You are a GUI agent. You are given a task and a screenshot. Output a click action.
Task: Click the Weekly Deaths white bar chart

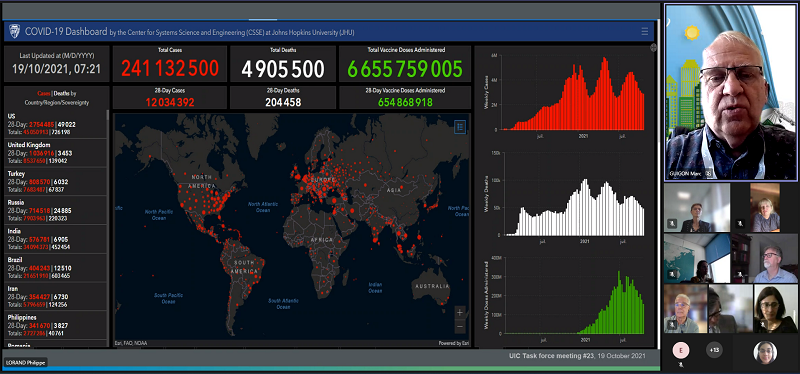coord(564,195)
